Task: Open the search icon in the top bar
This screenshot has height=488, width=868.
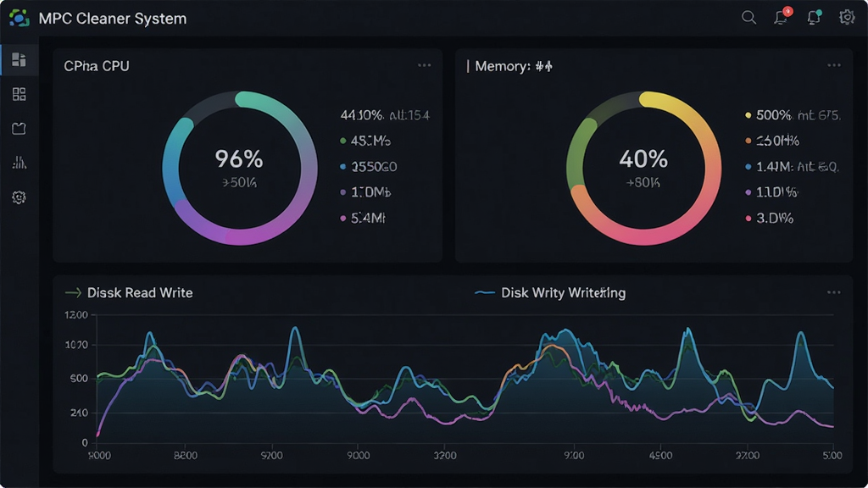Action: click(x=748, y=18)
